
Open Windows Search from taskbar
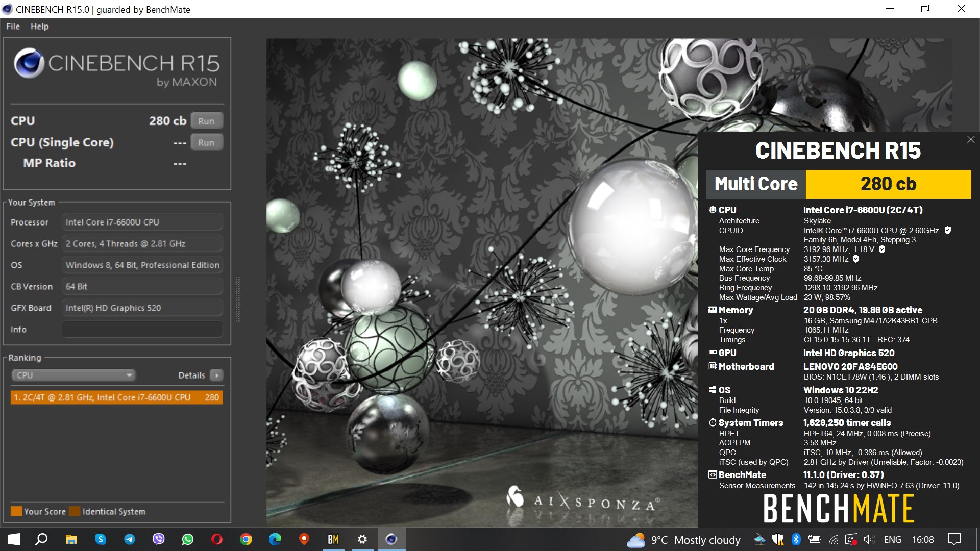point(42,539)
